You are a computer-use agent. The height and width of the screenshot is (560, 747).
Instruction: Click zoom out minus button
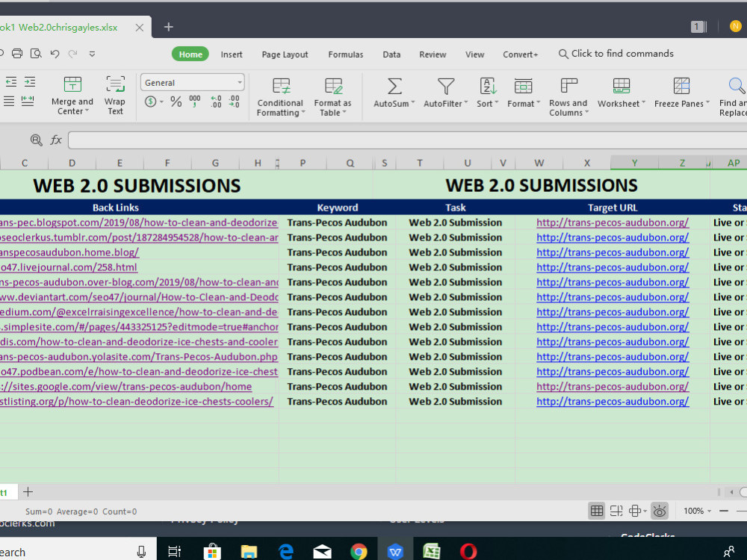click(x=724, y=511)
